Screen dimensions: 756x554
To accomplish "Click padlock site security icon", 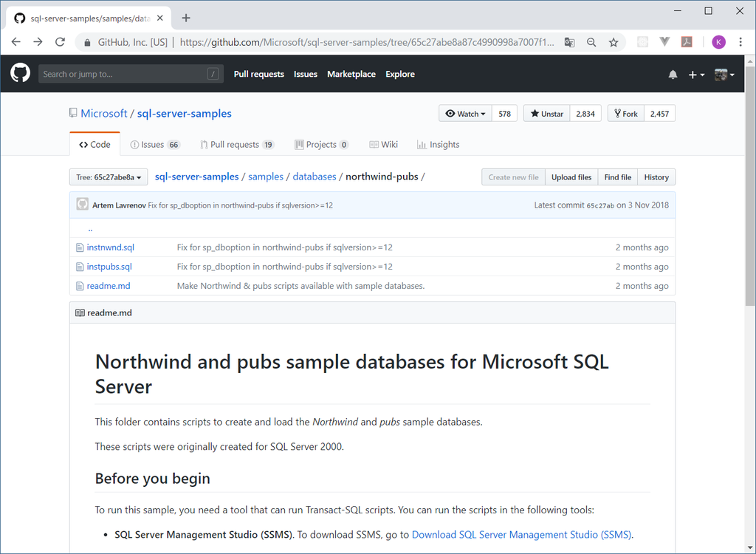I will pyautogui.click(x=87, y=42).
